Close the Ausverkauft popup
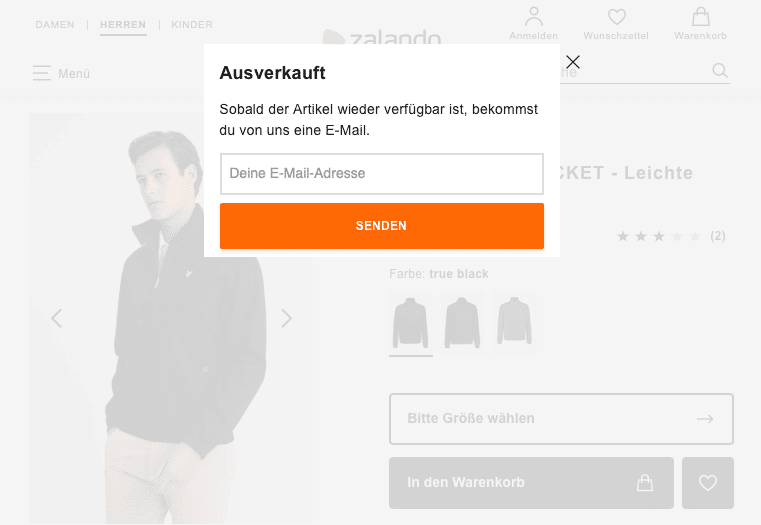 coord(573,62)
